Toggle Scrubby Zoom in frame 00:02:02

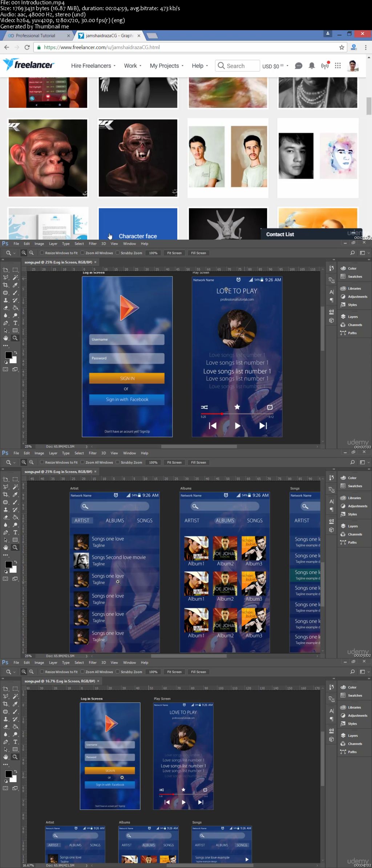point(118,253)
